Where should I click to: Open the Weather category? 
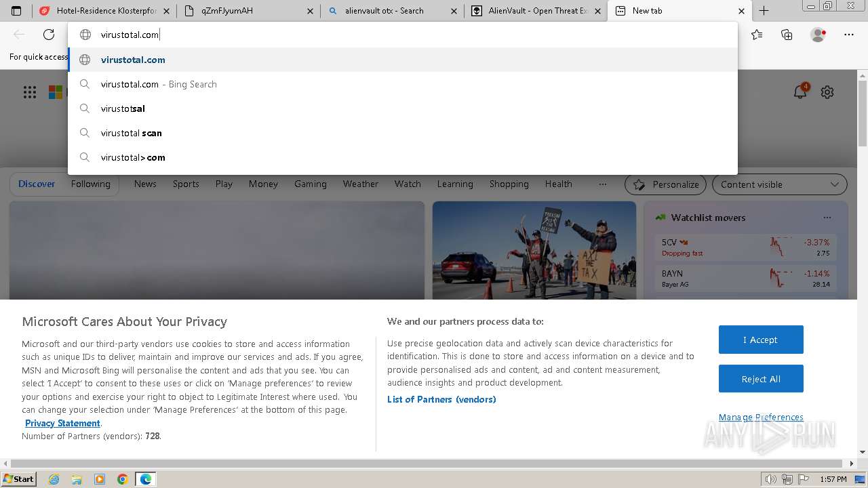(361, 184)
